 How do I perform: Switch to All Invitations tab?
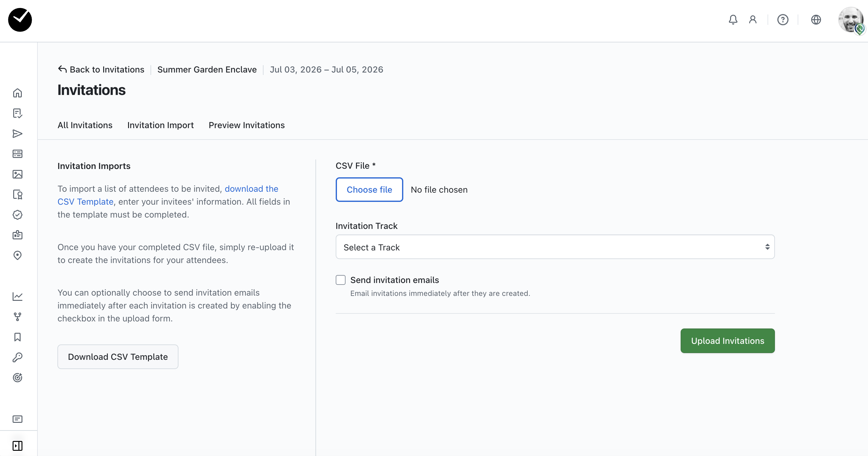(x=85, y=125)
